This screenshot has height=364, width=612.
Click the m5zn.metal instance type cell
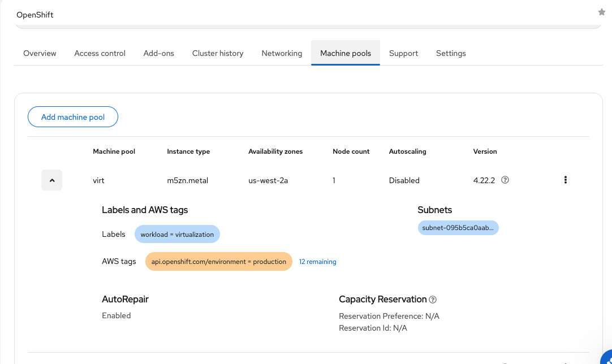188,181
